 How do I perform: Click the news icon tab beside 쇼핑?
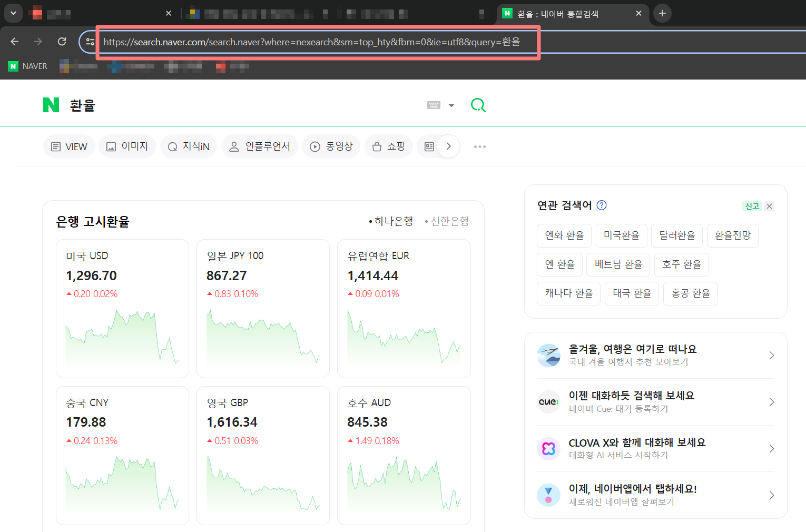point(429,146)
